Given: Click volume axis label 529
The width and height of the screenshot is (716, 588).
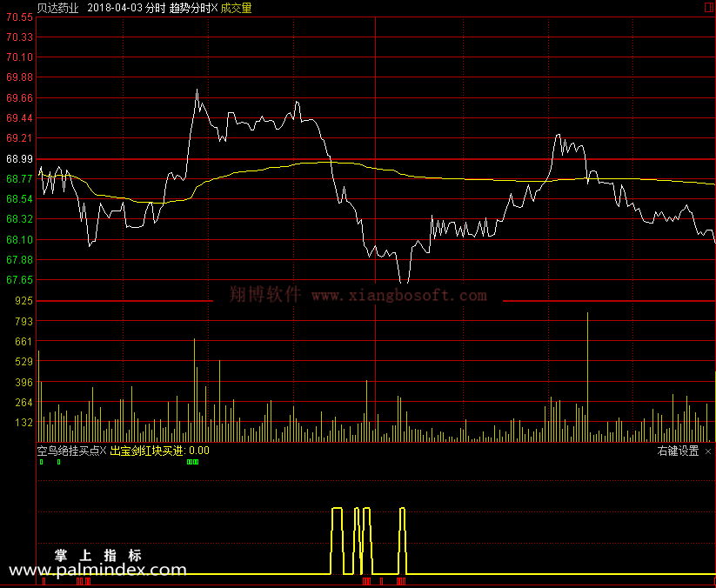Looking at the screenshot, I should tap(23, 362).
